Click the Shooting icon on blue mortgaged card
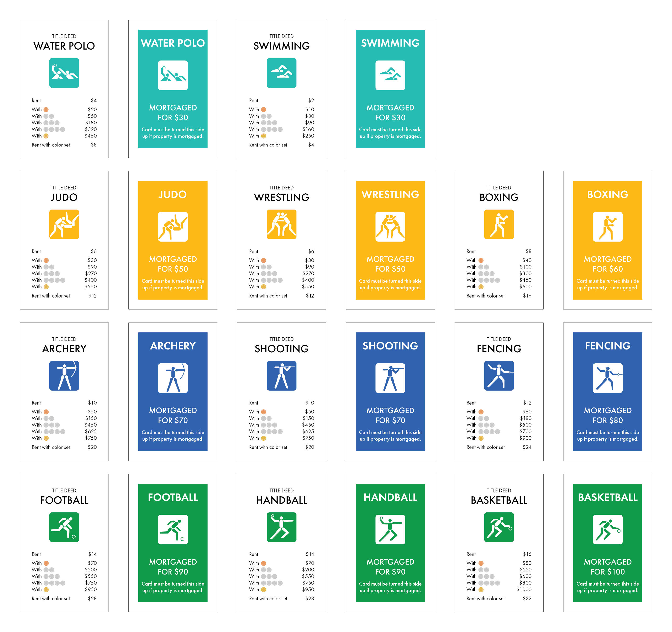 point(390,378)
